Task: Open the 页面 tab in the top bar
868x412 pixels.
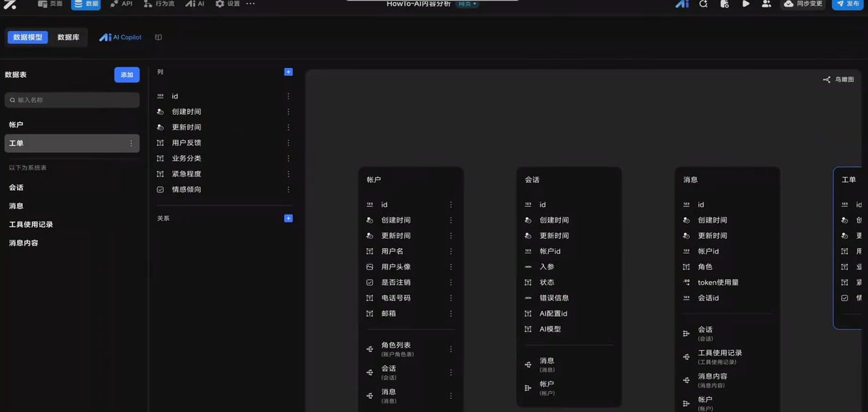Action: (50, 4)
